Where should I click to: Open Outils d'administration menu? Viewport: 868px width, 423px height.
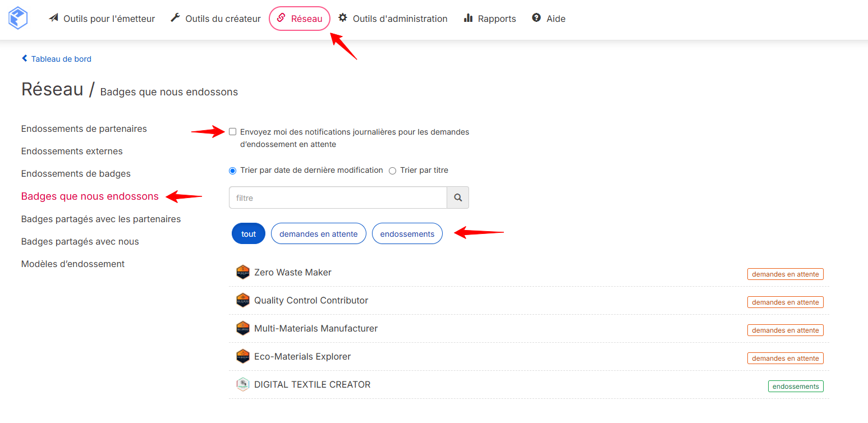pos(393,19)
